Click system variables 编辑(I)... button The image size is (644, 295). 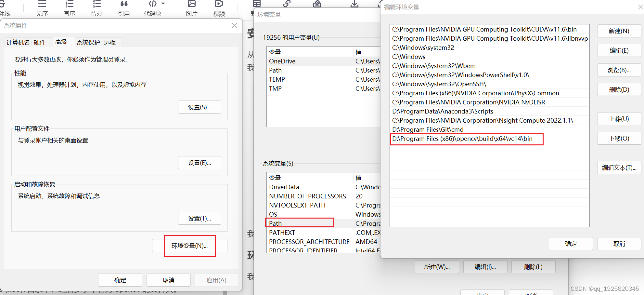pyautogui.click(x=485, y=267)
